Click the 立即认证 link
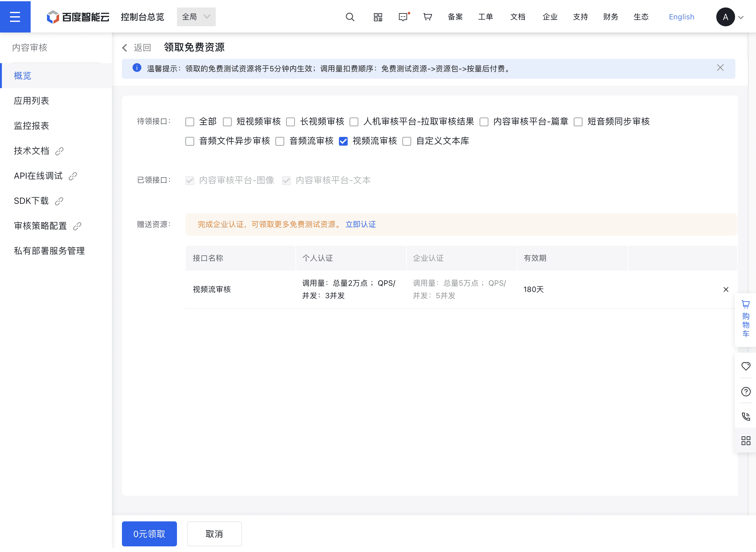Viewport: 756px width, 552px height. pos(360,224)
